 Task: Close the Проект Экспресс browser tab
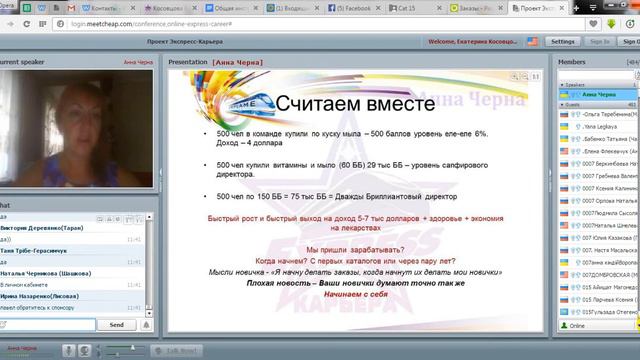(x=562, y=8)
